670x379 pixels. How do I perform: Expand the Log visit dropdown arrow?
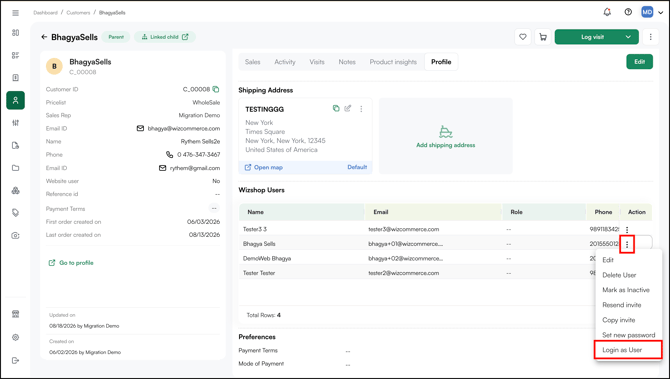click(628, 37)
